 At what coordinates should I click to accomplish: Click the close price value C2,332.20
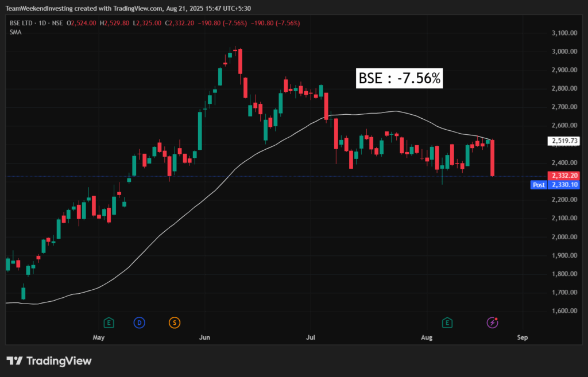click(x=179, y=23)
